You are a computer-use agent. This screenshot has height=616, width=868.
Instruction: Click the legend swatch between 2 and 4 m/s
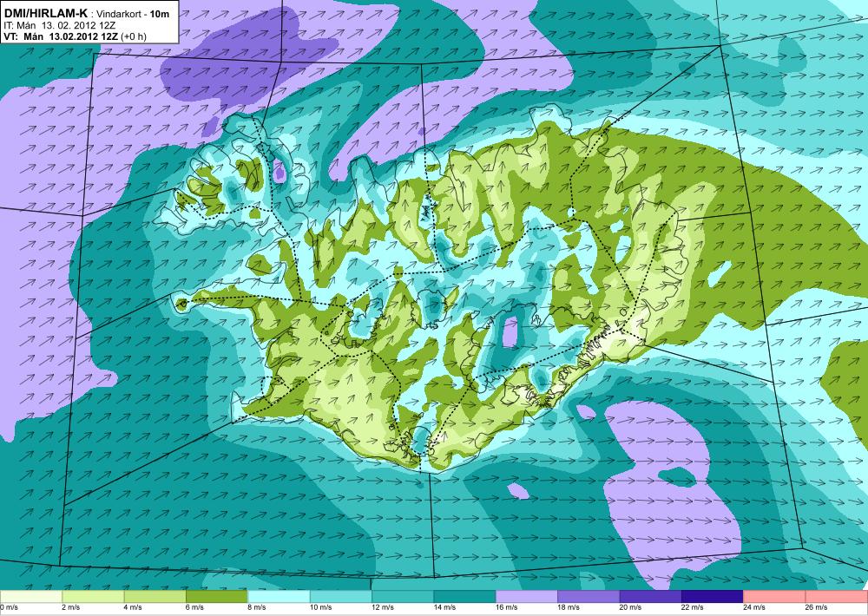[x=93, y=597]
